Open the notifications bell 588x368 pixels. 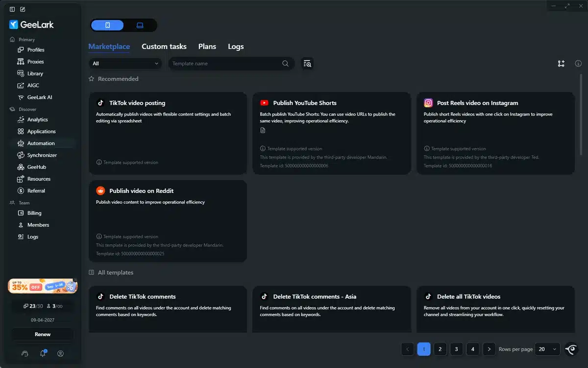coord(43,353)
